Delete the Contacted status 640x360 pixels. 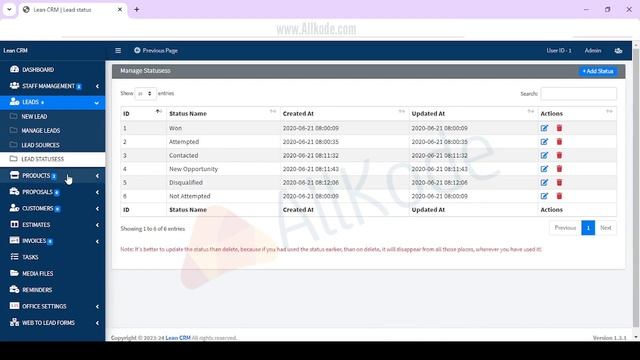pyautogui.click(x=559, y=156)
